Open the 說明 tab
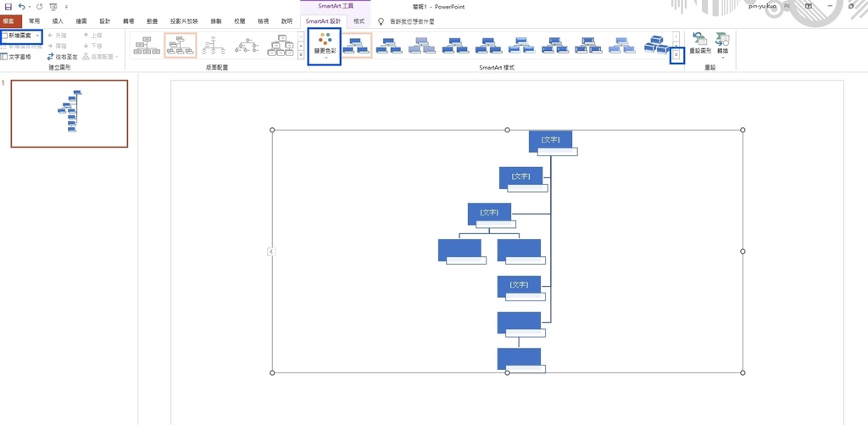868x425 pixels. [287, 21]
